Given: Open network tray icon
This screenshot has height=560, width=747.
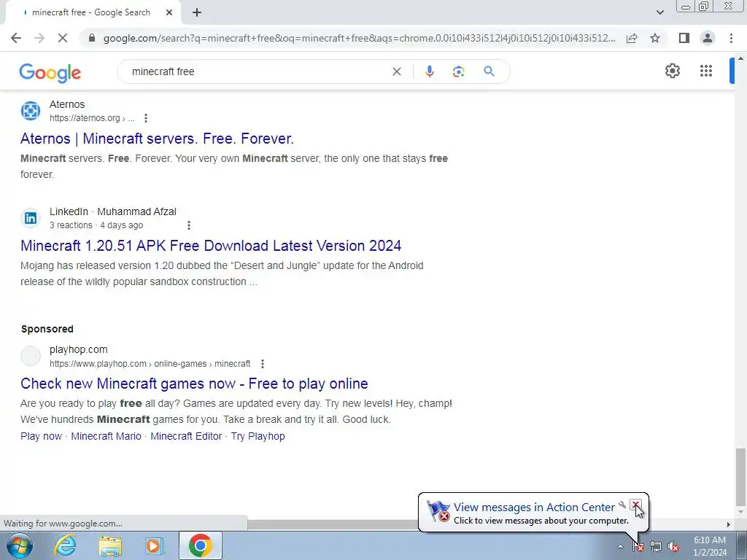Looking at the screenshot, I should (x=656, y=547).
